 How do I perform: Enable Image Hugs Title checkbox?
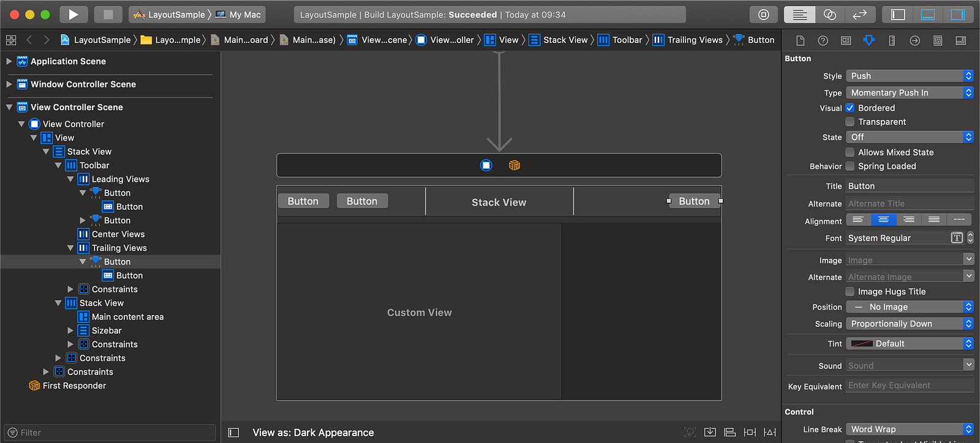tap(850, 292)
